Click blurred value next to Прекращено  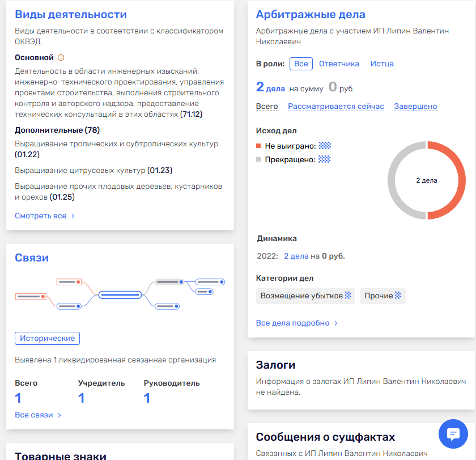point(324,159)
